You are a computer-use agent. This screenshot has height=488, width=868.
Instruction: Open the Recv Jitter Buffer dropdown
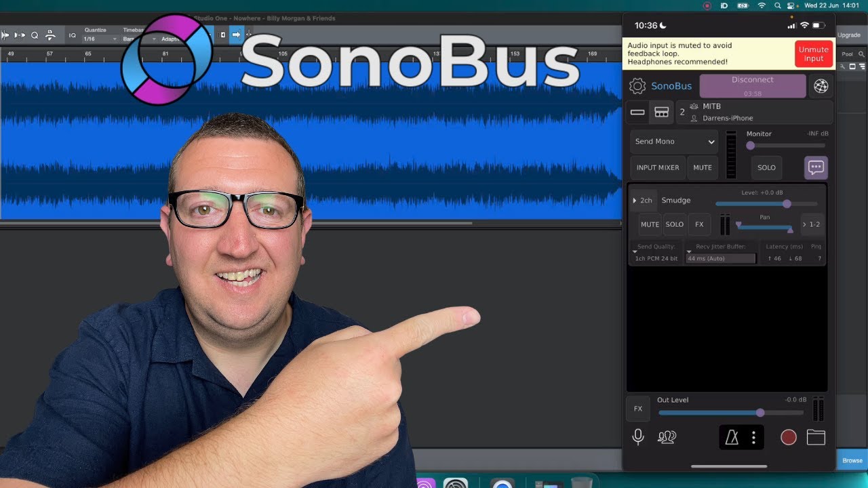[x=720, y=253]
